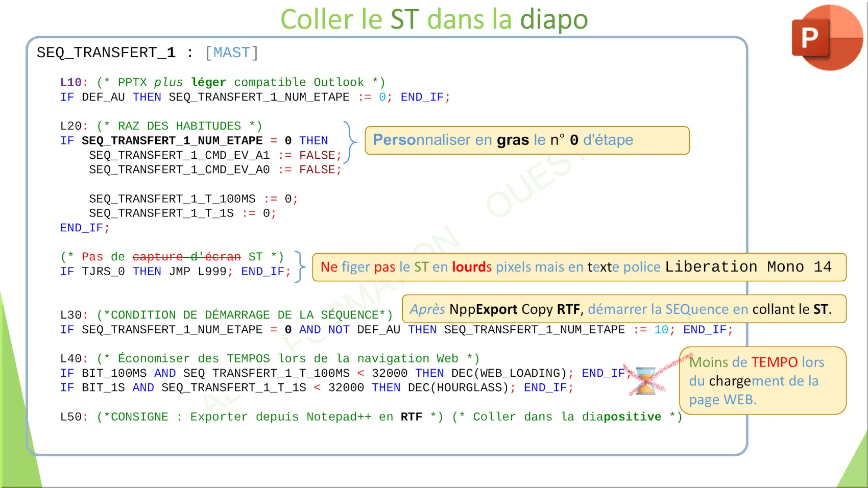Viewport: 868px width, 488px height.
Task: Click the comment 'Pas de capture d'écran ST'
Action: 172,257
